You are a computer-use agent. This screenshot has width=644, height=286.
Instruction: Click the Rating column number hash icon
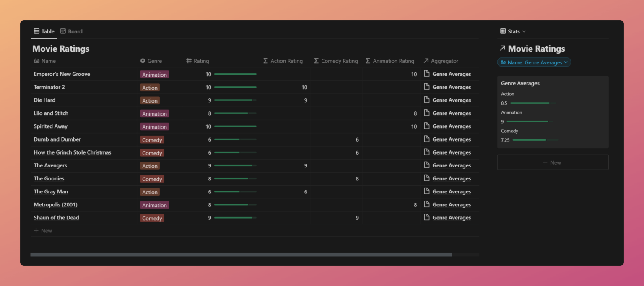(189, 61)
